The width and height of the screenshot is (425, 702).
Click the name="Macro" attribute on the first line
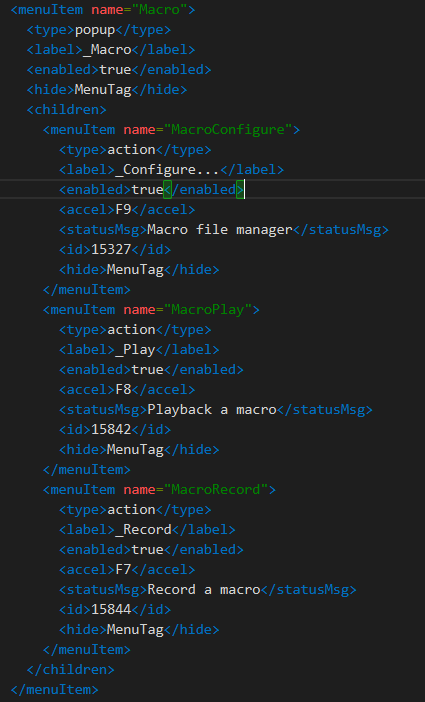[x=139, y=10]
